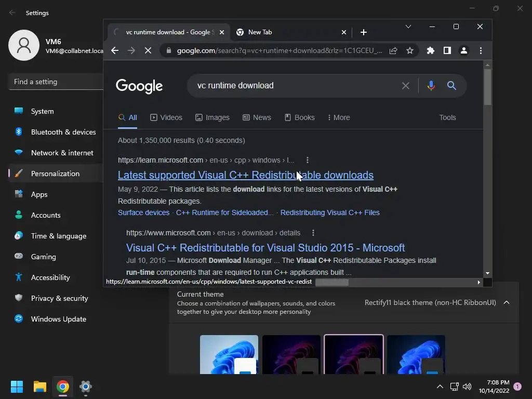The width and height of the screenshot is (532, 399).
Task: Open Chrome tab search chevron
Action: click(408, 26)
